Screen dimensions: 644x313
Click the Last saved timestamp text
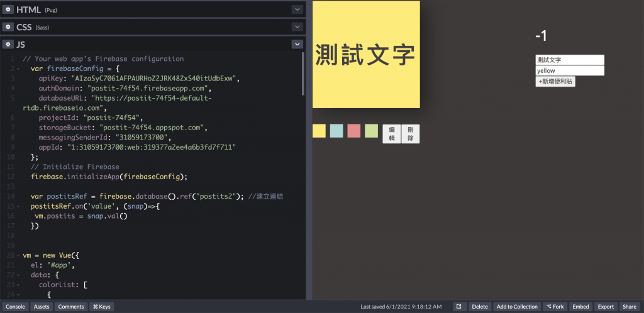[x=401, y=307]
